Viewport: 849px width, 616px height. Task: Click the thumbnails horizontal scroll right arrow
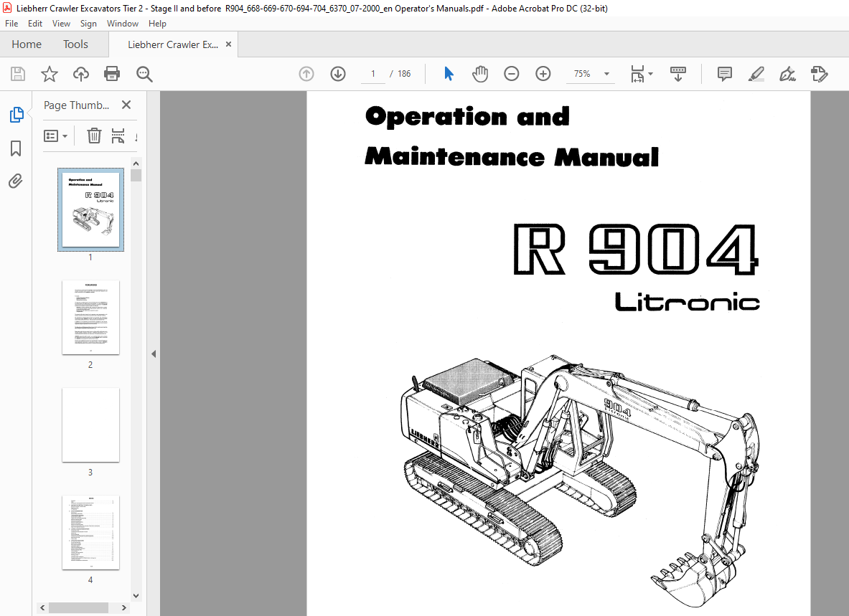123,607
